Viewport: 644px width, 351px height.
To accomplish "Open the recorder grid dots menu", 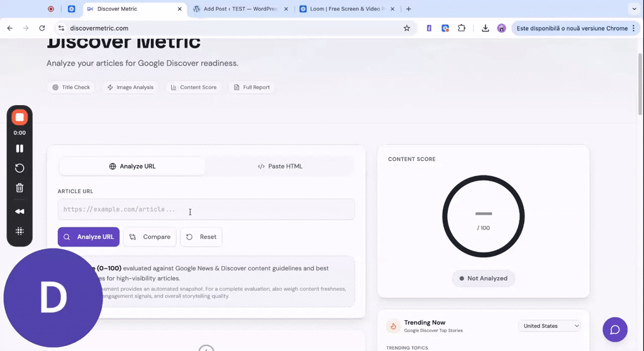I will point(19,231).
